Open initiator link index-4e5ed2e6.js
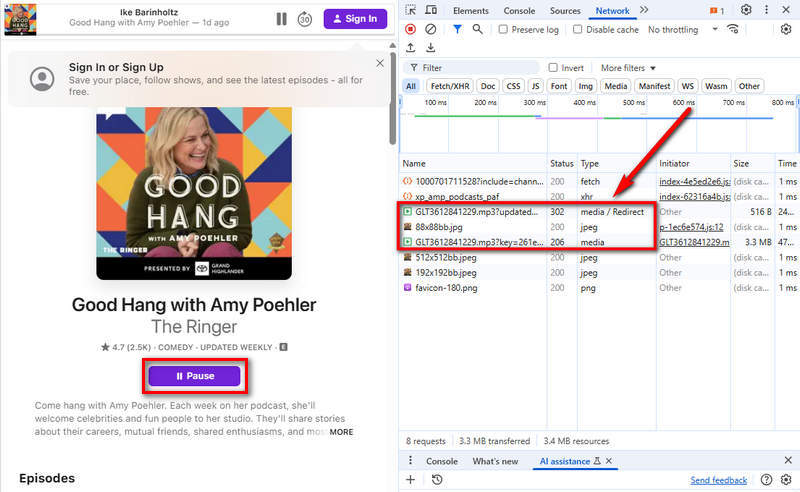This screenshot has height=492, width=800. coord(694,181)
